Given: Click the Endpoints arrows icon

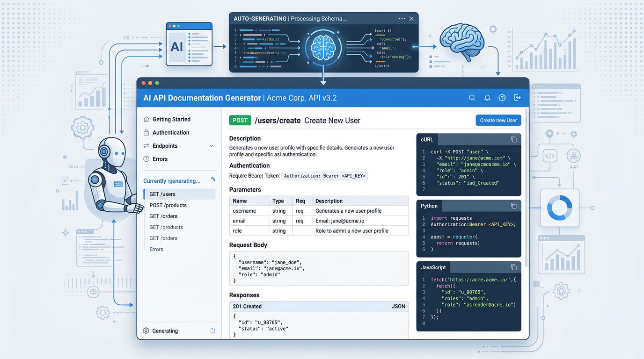Looking at the screenshot, I should pyautogui.click(x=146, y=146).
